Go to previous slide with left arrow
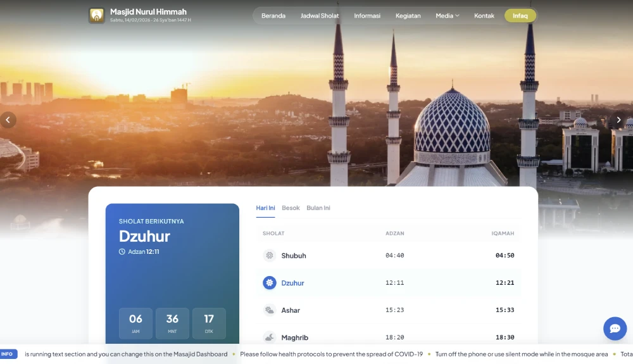 click(8, 120)
